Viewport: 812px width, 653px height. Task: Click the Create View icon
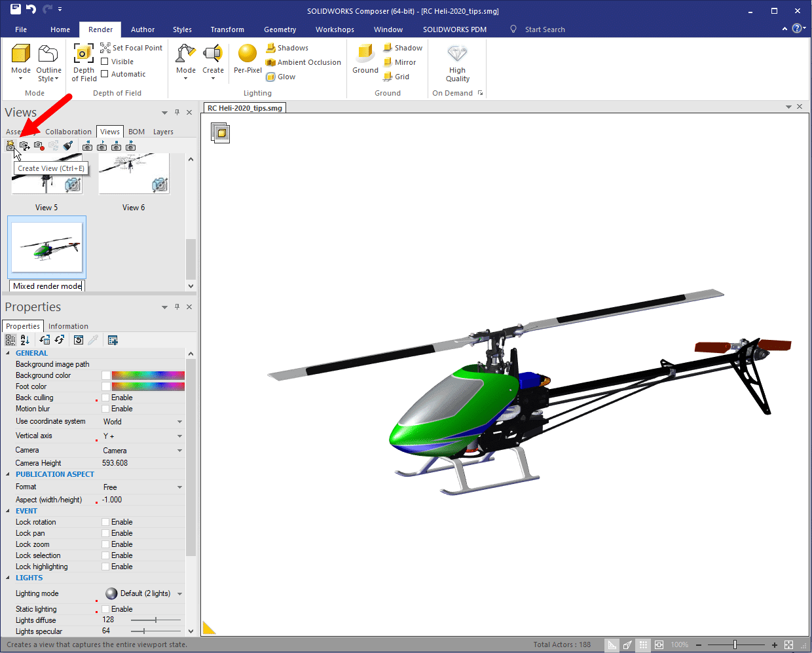click(x=10, y=146)
